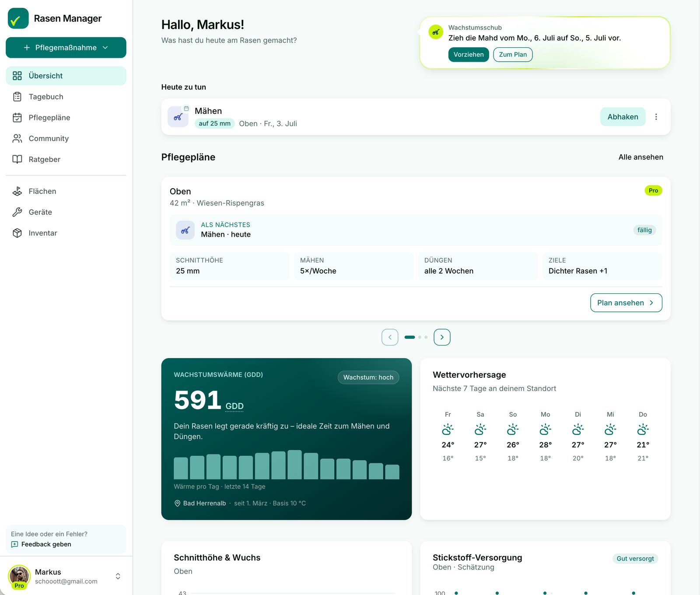This screenshot has width=700, height=595.
Task: Click the Gut versorgt badge
Action: [635, 559]
